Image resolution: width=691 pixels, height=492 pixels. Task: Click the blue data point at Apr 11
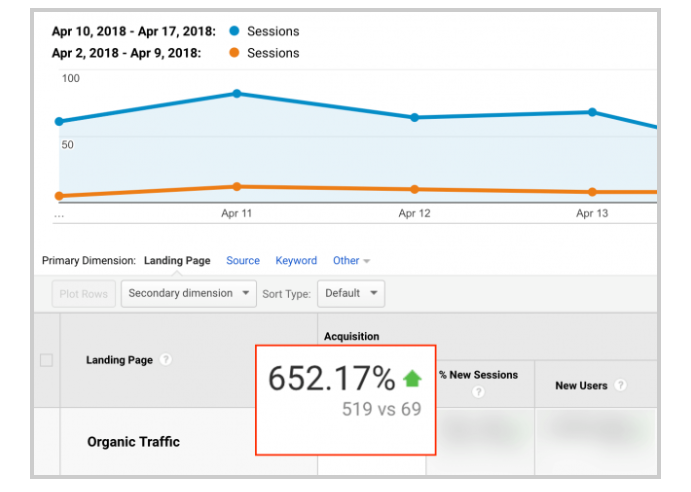coord(237,93)
